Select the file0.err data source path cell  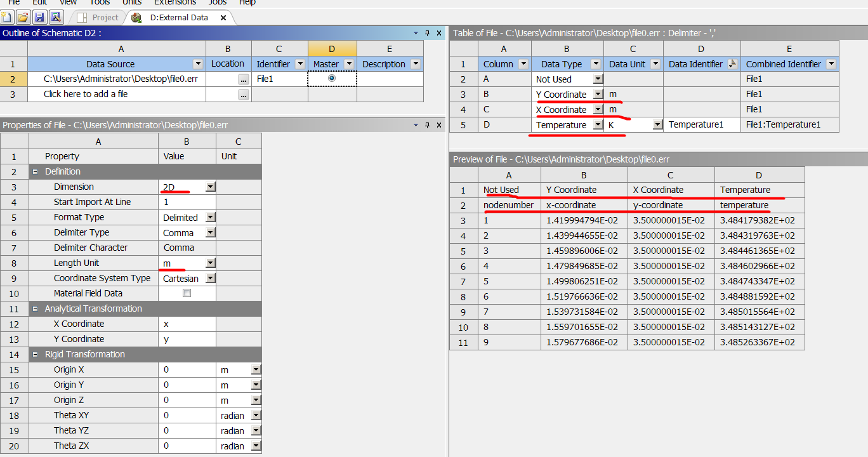[x=117, y=79]
